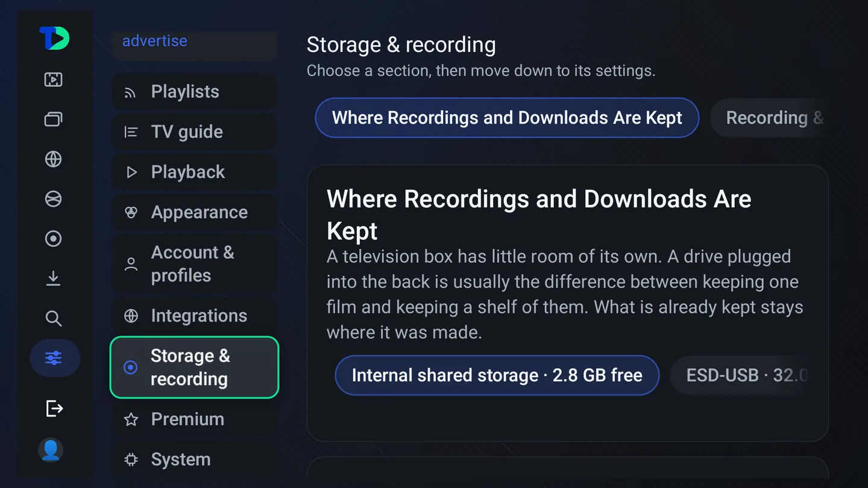Open search from the magnifier icon
The height and width of the screenshot is (488, 868).
(x=54, y=318)
